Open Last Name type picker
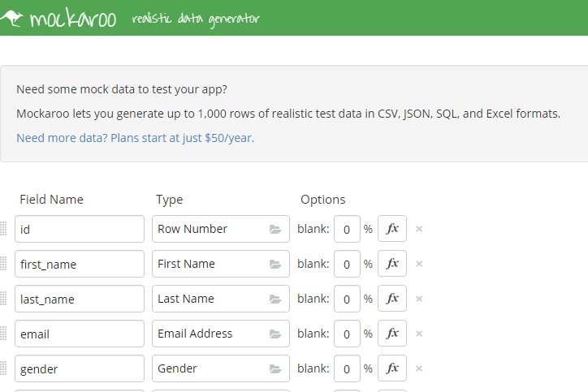This screenshot has height=392, width=588. 220,299
